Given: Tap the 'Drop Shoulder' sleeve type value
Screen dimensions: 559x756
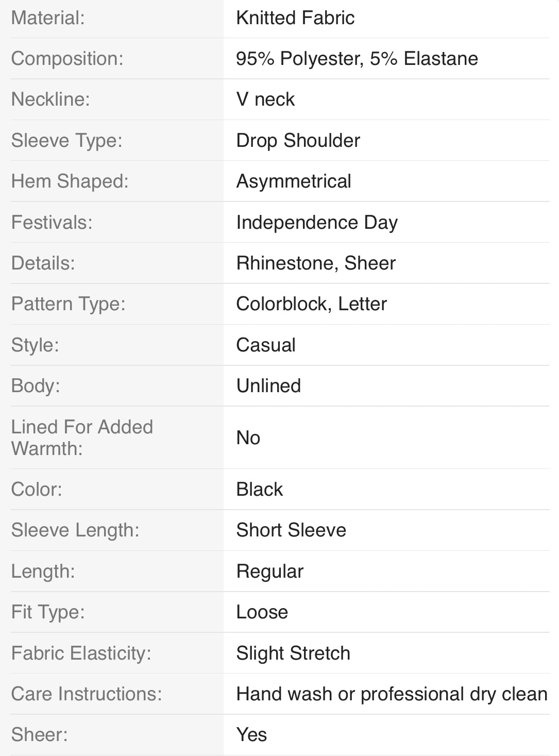Looking at the screenshot, I should point(298,141).
